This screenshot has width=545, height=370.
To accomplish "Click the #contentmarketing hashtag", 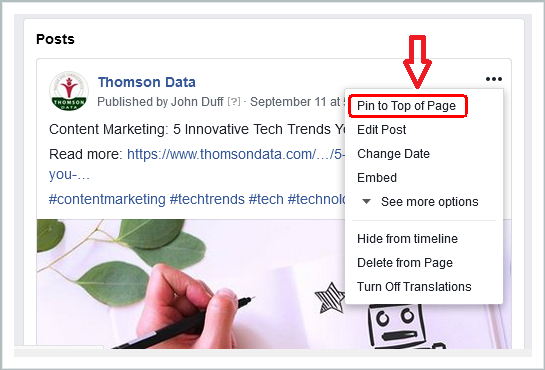I will 107,199.
